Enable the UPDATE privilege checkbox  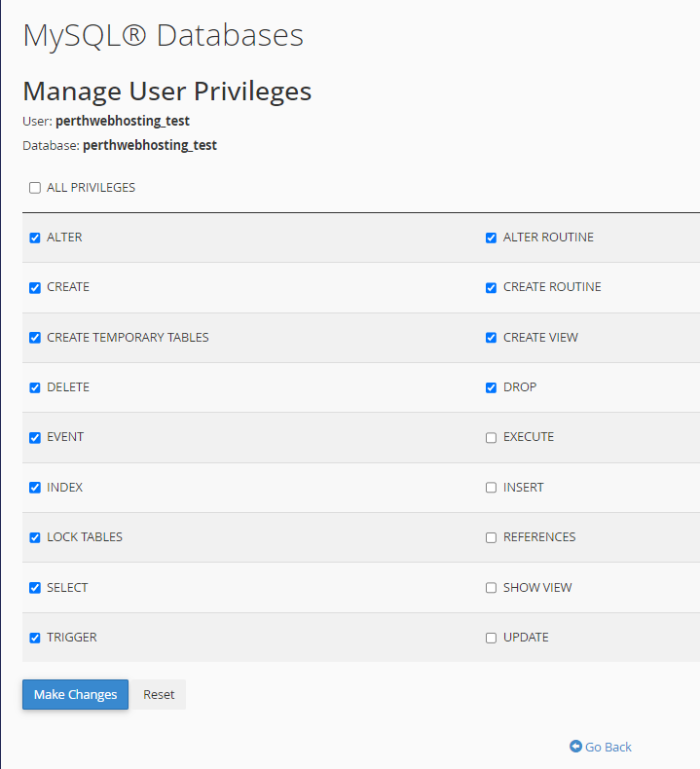(491, 638)
